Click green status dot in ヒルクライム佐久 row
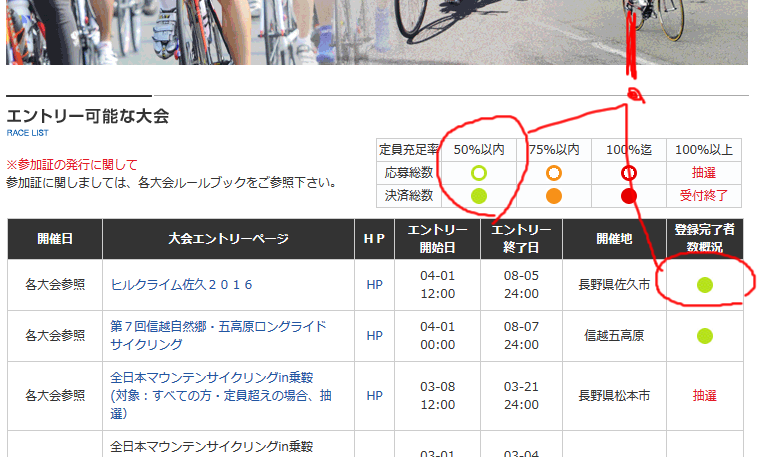This screenshot has width=762, height=457. [x=705, y=285]
